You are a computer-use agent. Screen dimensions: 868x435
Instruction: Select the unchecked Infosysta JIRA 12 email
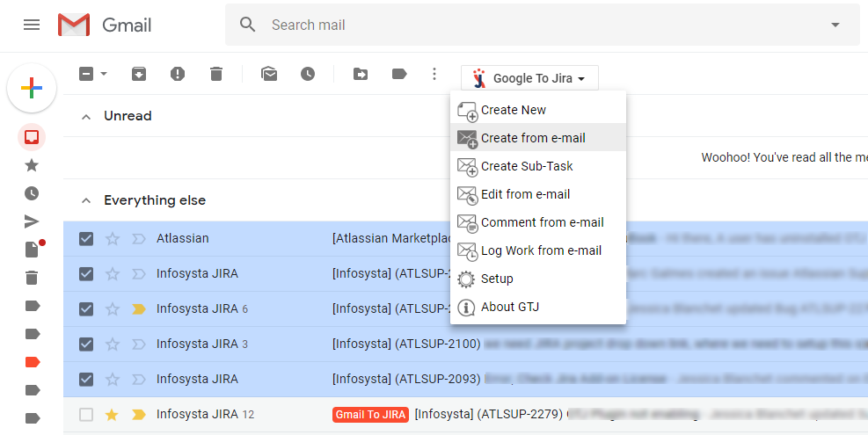pos(86,414)
